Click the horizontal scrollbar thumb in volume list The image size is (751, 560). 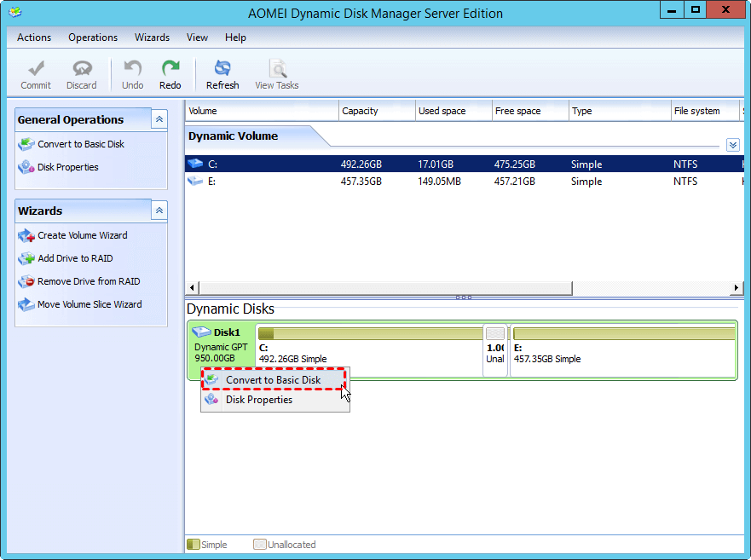click(x=385, y=288)
